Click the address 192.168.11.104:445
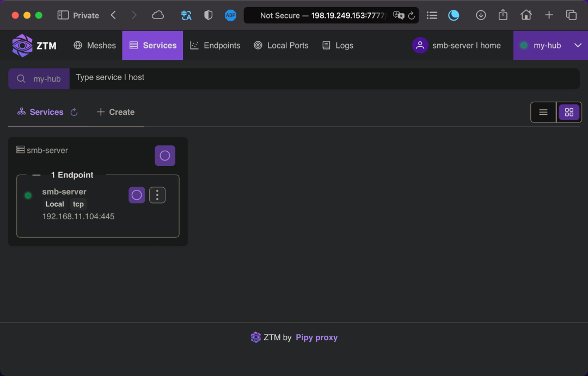This screenshot has width=588, height=376. coord(78,217)
